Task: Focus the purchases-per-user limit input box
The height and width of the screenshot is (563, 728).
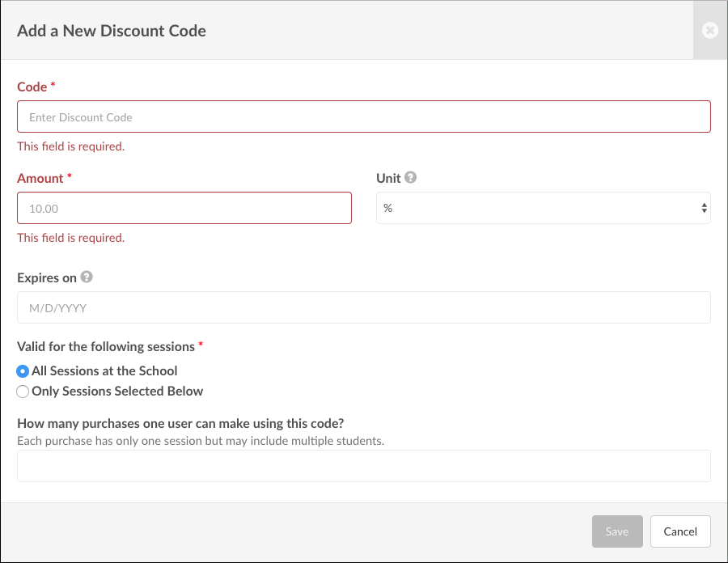Action: [x=363, y=466]
